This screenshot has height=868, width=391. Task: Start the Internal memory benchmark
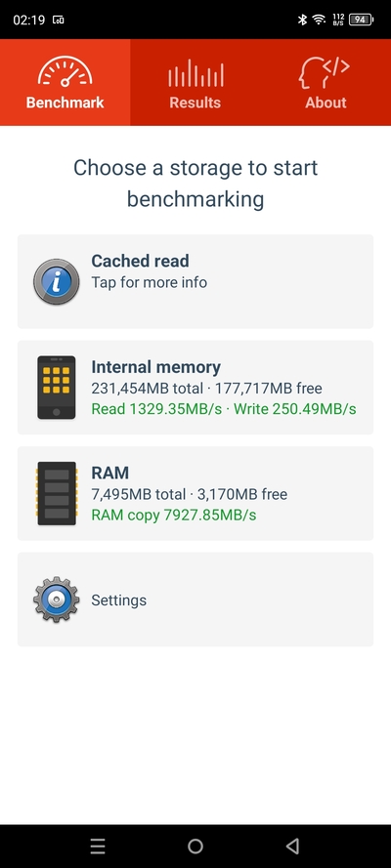[x=195, y=388]
